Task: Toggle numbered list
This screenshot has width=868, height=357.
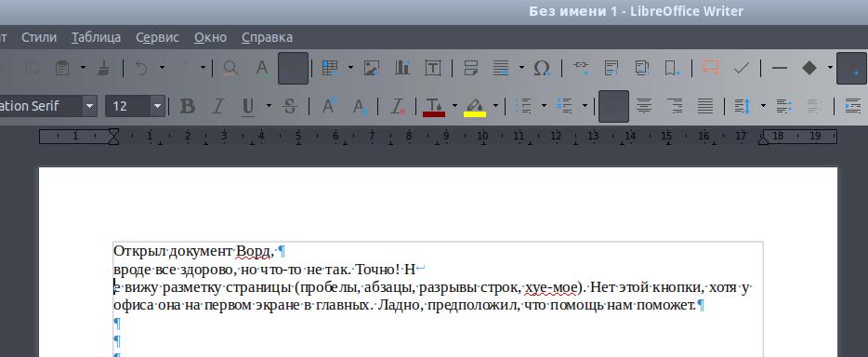Action: [564, 106]
